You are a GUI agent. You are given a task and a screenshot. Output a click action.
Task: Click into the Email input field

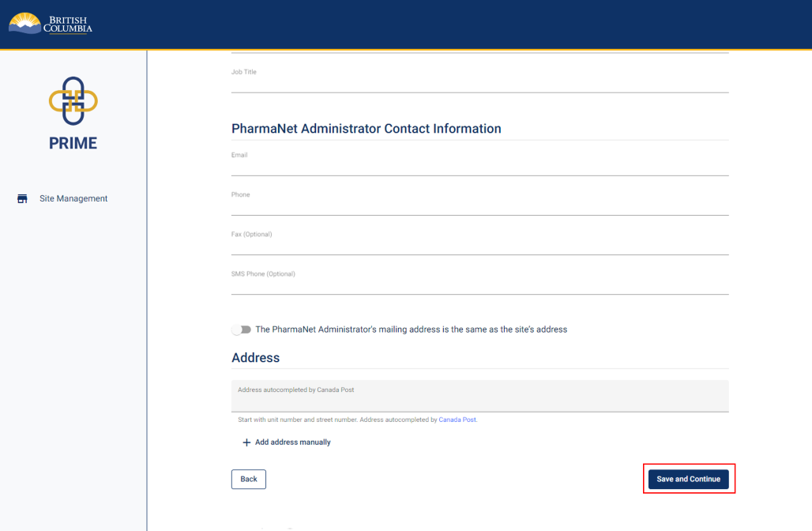point(479,165)
